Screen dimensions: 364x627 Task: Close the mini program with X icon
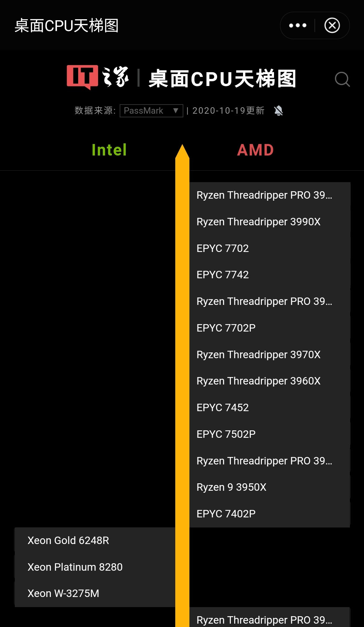[332, 26]
